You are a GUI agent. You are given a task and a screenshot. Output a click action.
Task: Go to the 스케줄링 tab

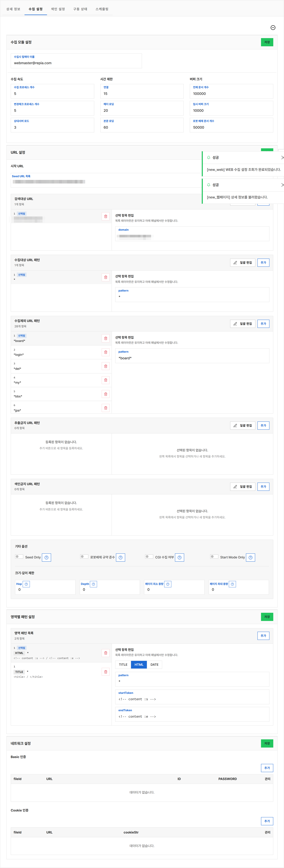102,9
